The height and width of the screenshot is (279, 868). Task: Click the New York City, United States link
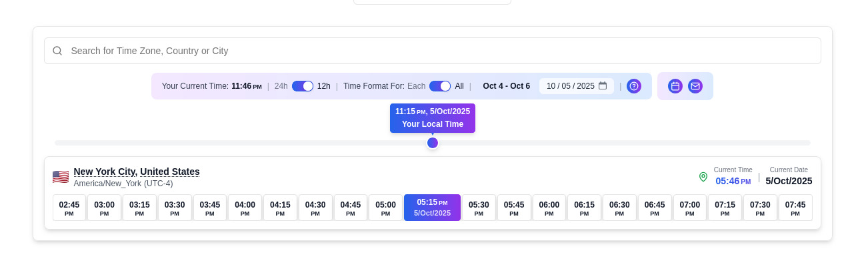pyautogui.click(x=137, y=172)
